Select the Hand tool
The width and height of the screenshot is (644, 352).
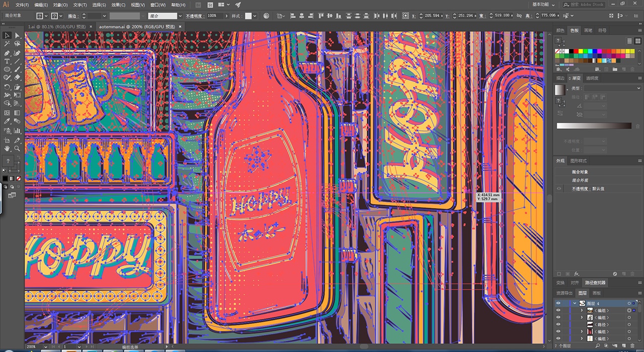point(7,149)
